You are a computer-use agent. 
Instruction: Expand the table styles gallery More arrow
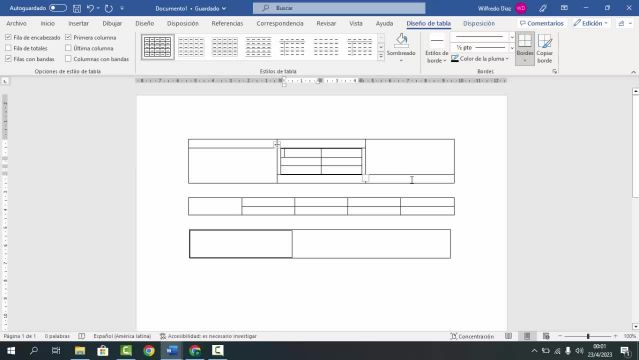(x=381, y=57)
